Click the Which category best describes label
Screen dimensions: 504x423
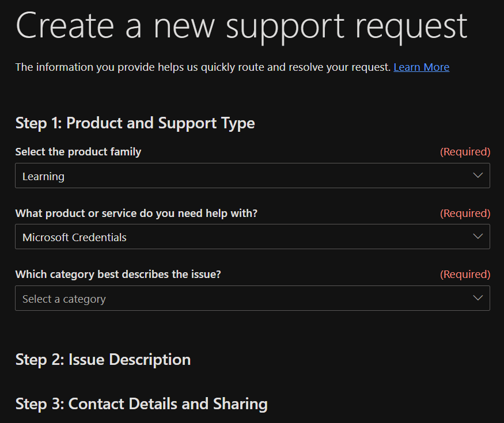click(x=118, y=275)
